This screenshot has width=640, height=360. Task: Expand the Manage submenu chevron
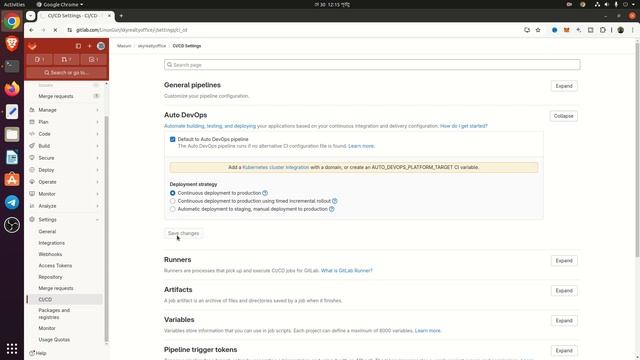pos(97,110)
